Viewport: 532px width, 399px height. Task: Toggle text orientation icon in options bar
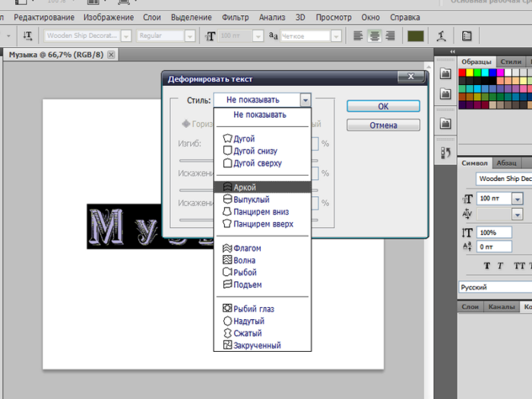pyautogui.click(x=28, y=36)
